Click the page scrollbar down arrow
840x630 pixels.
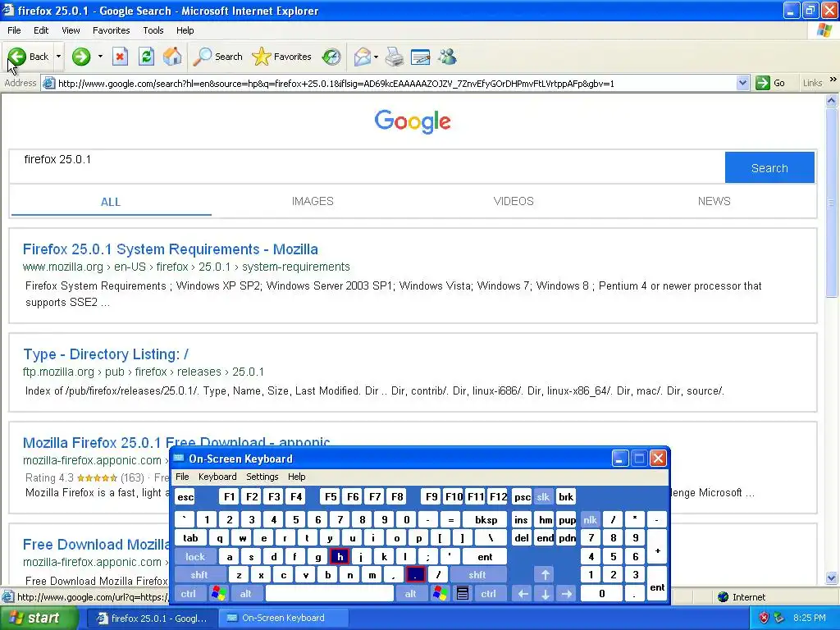point(832,577)
